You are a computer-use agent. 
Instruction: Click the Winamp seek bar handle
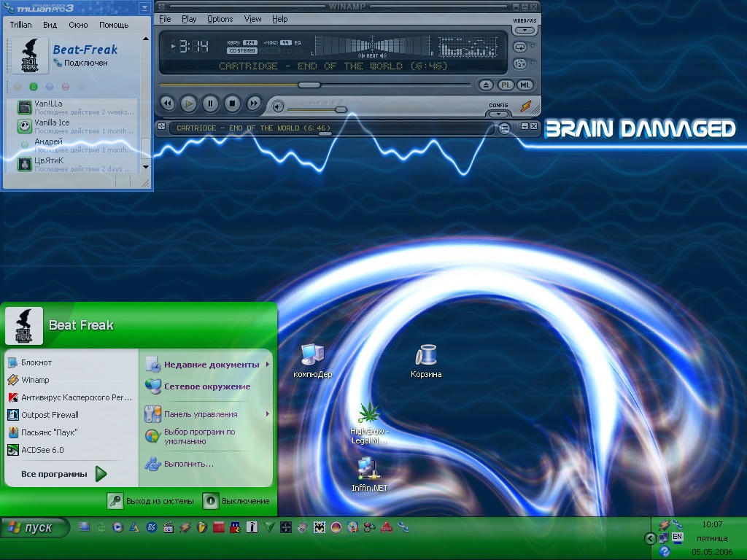point(309,85)
